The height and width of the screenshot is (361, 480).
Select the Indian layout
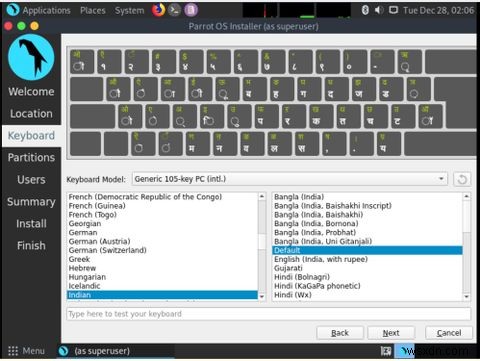pyautogui.click(x=162, y=295)
